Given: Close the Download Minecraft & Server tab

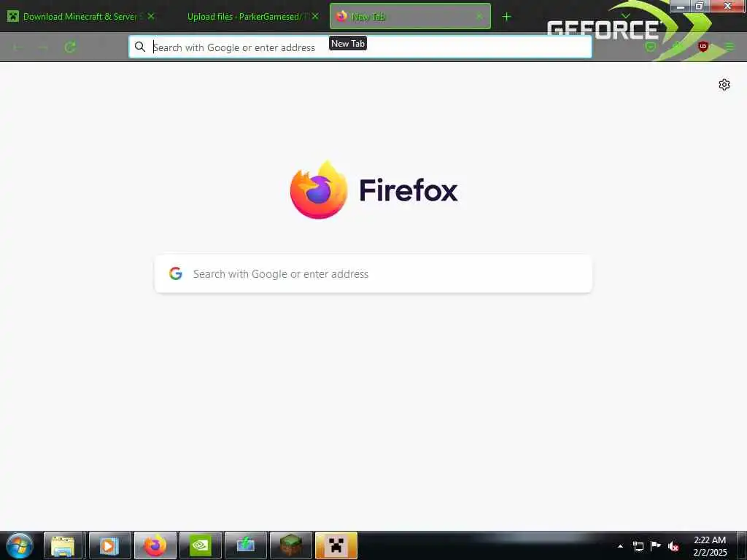Looking at the screenshot, I should tap(150, 16).
